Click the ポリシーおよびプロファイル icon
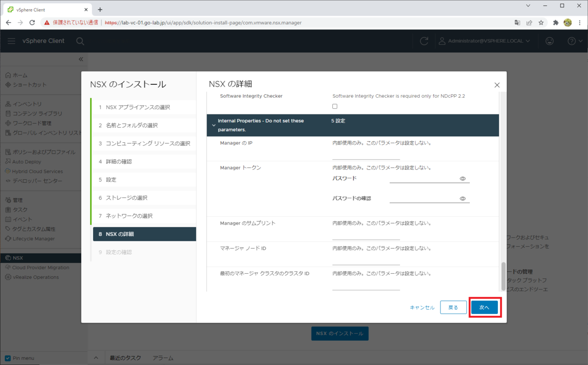Image resolution: width=588 pixels, height=365 pixels. click(x=8, y=152)
